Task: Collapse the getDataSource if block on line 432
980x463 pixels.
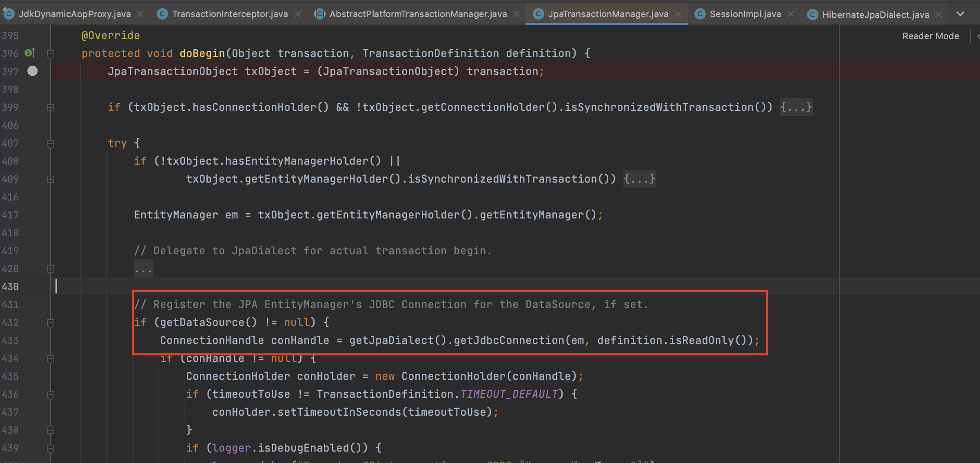Action: pyautogui.click(x=51, y=323)
